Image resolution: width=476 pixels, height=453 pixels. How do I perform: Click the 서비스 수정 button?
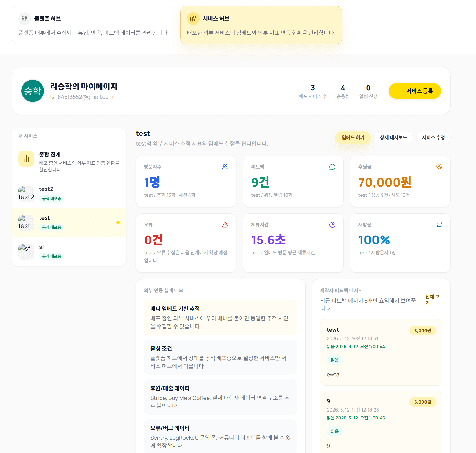click(433, 138)
